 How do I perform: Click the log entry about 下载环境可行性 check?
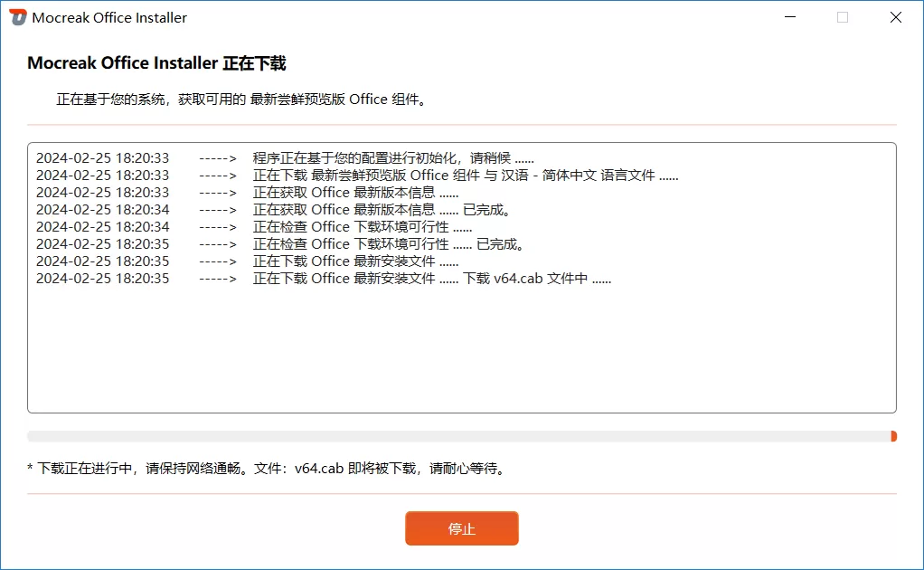click(x=344, y=226)
